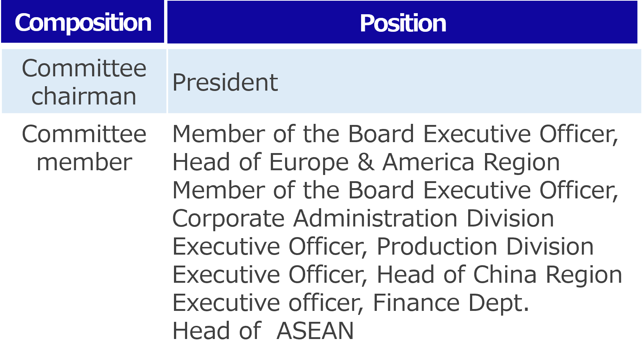
Task: Click the word 'China' in the member list
Action: click(x=505, y=275)
